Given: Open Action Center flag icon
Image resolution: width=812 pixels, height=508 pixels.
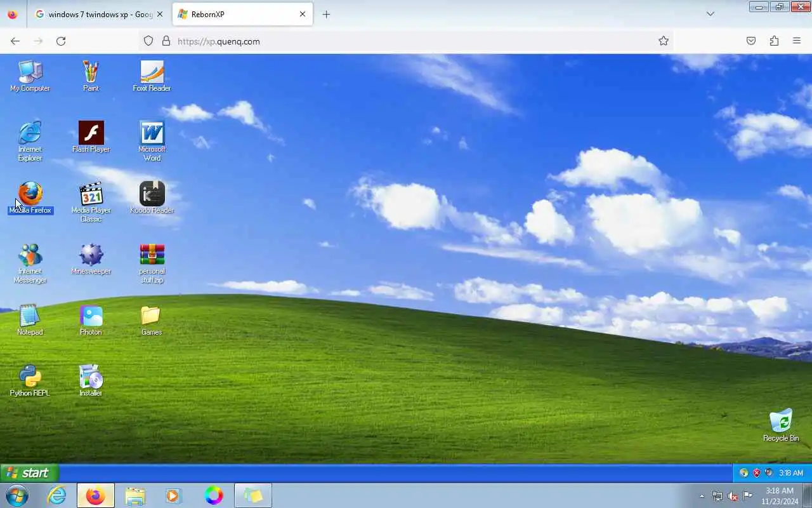Looking at the screenshot, I should 748,496.
